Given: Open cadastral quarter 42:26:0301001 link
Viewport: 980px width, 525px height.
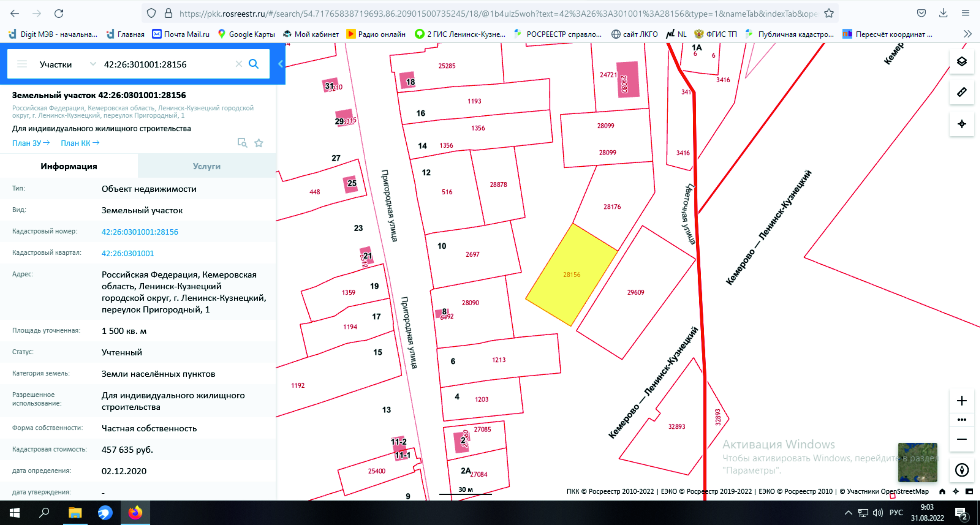Looking at the screenshot, I should pos(127,253).
